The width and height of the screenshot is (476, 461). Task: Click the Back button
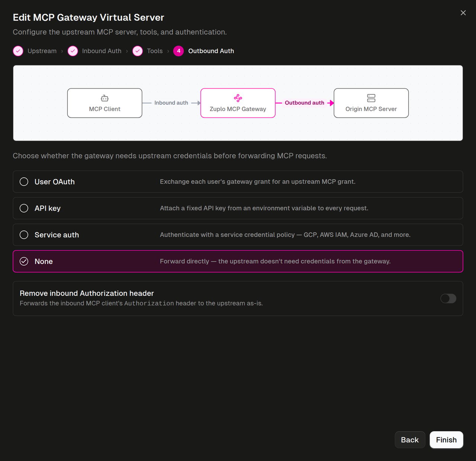(x=410, y=440)
